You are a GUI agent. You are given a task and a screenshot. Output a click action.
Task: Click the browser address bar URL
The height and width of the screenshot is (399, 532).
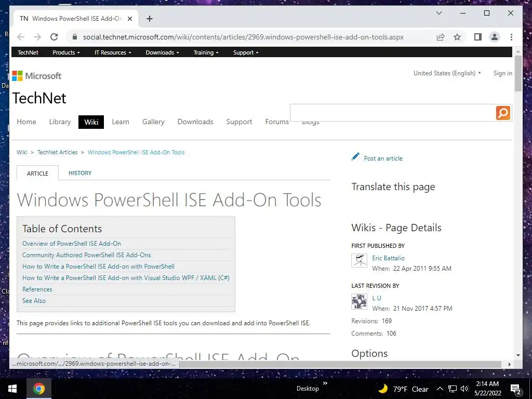coord(243,37)
